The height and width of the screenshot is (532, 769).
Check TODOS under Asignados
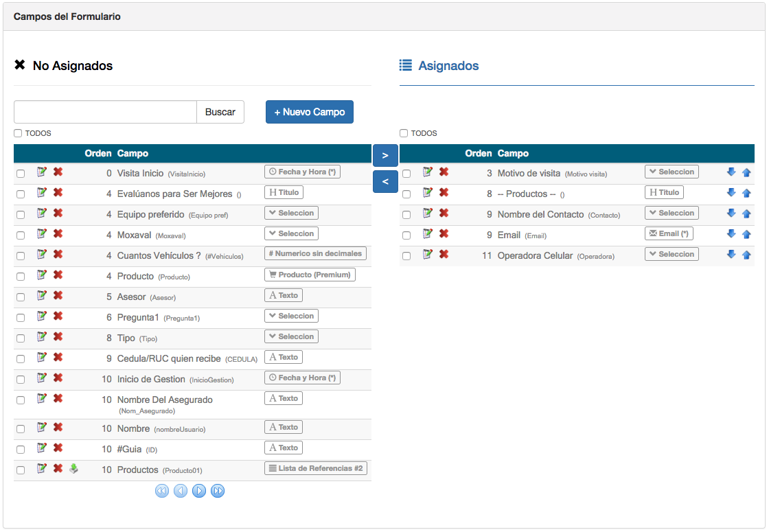pyautogui.click(x=404, y=133)
